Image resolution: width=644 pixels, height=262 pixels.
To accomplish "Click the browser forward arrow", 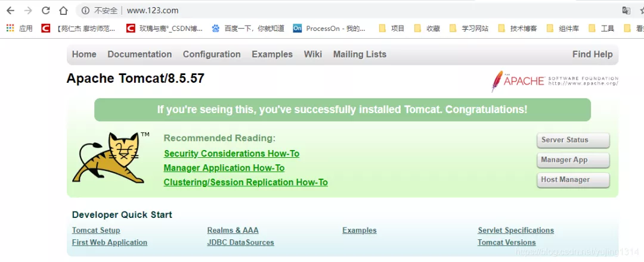I will 28,11.
